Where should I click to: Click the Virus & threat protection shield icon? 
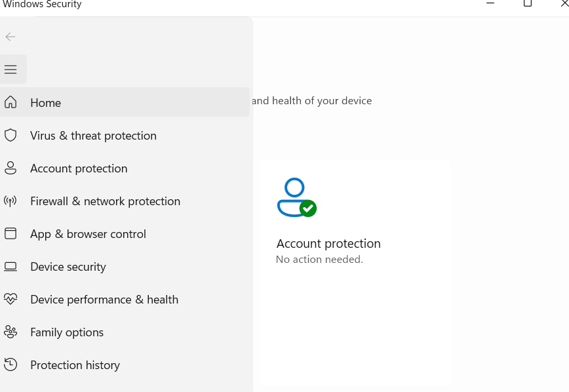tap(10, 135)
